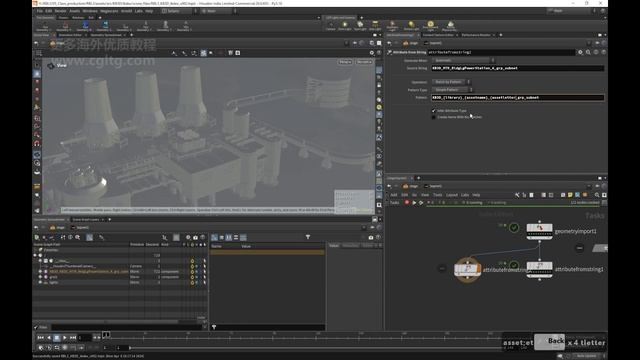The width and height of the screenshot is (640, 360).
Task: Open the Windows menu
Action: point(90,11)
